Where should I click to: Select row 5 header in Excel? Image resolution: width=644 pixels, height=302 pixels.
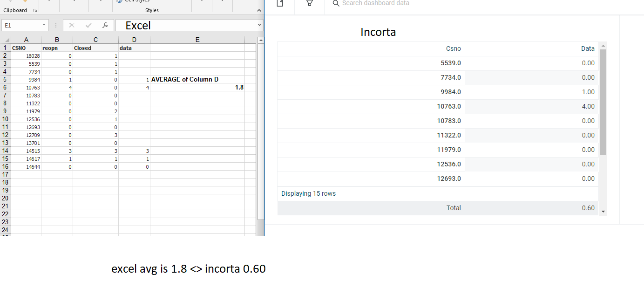pyautogui.click(x=6, y=79)
